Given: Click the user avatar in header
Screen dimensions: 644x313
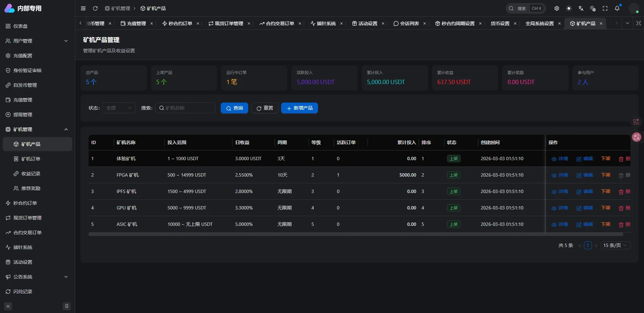Looking at the screenshot, I should coord(634,8).
